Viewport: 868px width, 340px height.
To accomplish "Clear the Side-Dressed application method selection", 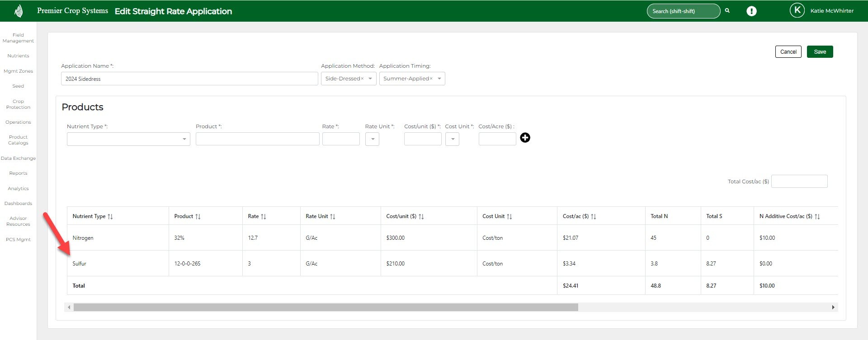I will pos(362,79).
